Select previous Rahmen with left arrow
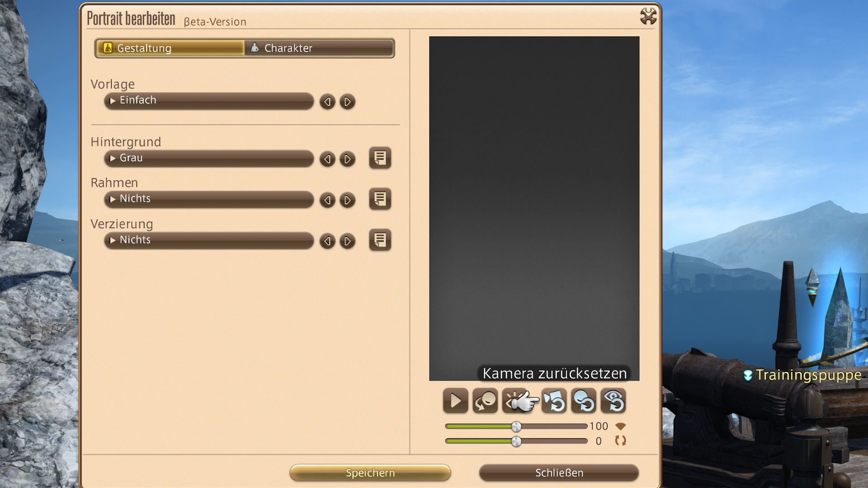 (x=327, y=200)
